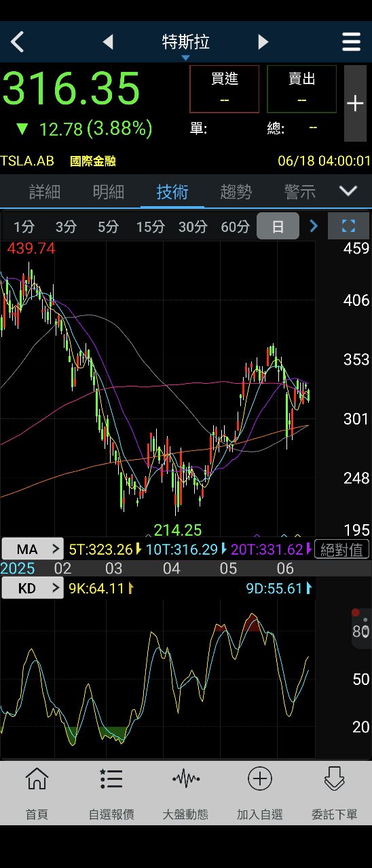Switch chart to 60分 interval
Image resolution: width=372 pixels, height=868 pixels.
point(235,226)
